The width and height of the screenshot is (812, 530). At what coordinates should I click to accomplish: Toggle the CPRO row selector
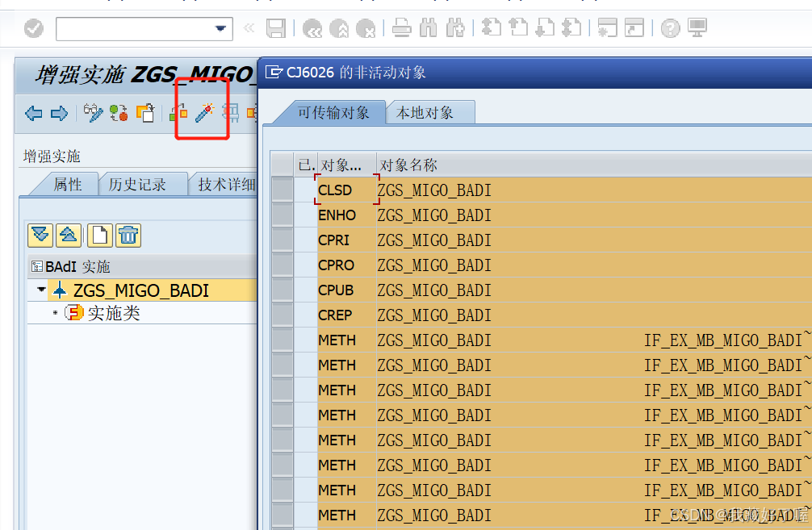point(283,265)
